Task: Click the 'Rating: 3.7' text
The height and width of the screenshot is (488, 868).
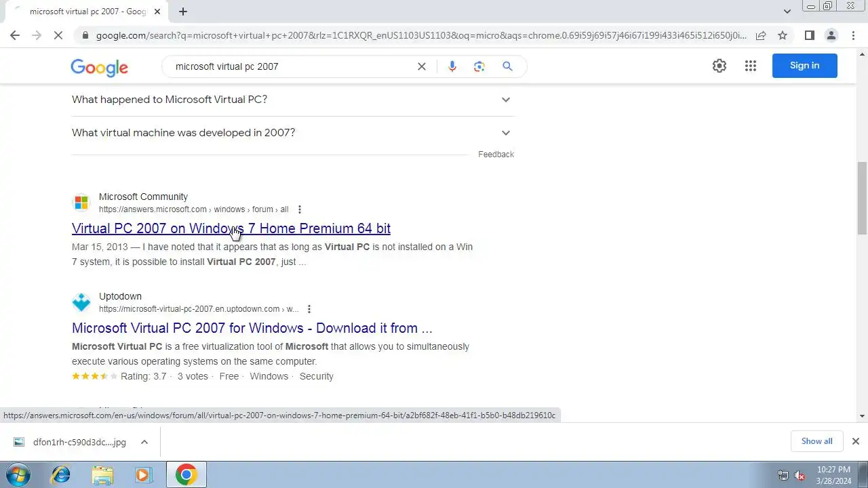Action: [x=143, y=376]
